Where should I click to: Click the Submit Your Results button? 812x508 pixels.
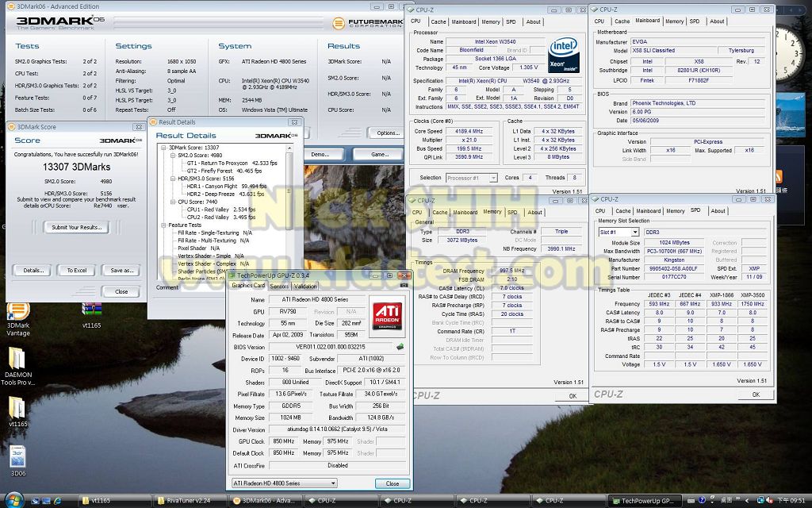[76, 227]
